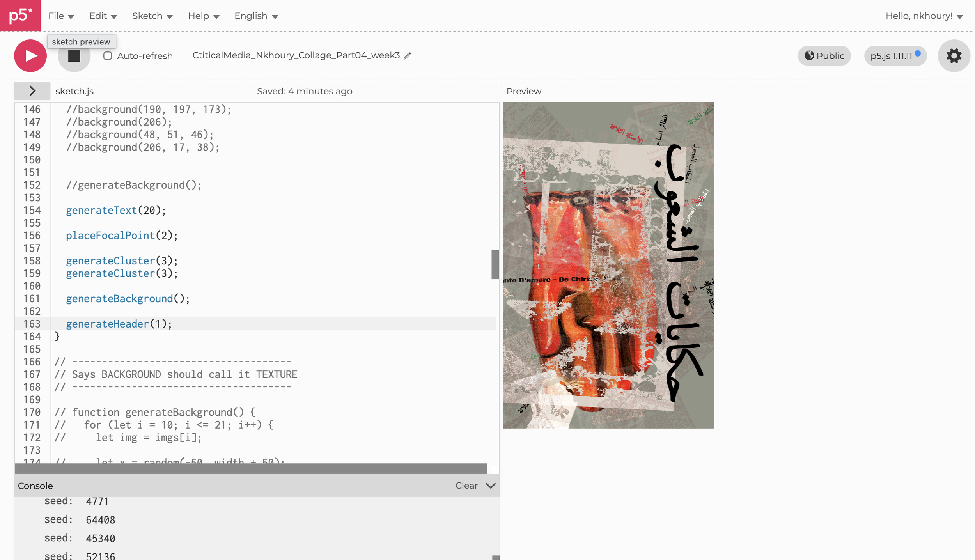
Task: Click the placeFocalPoint(2); code line
Action: pos(122,236)
